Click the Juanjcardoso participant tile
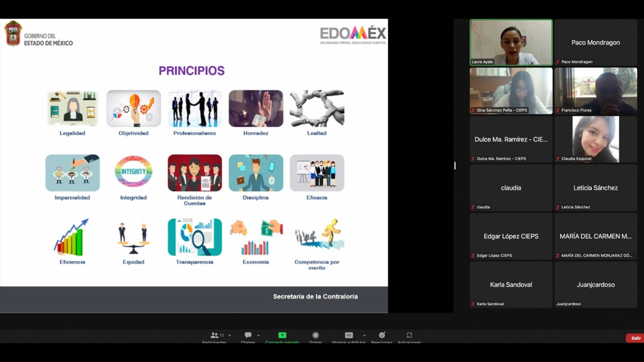Viewport: 644px width, 362px height. click(595, 284)
